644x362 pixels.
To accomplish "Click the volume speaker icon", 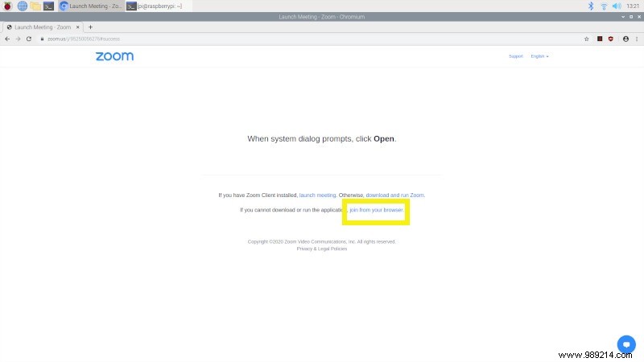I will click(x=617, y=6).
